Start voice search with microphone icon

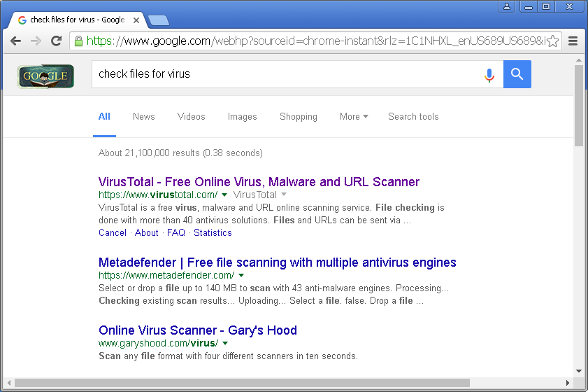point(489,75)
